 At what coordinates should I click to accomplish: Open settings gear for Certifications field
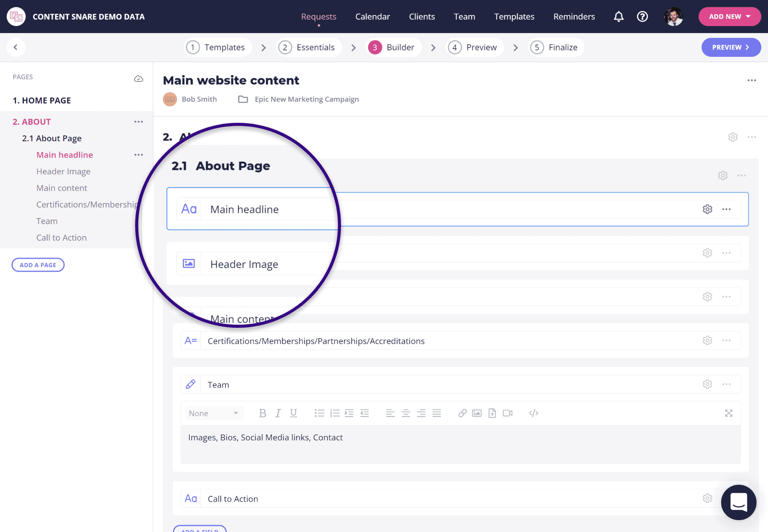coord(707,340)
